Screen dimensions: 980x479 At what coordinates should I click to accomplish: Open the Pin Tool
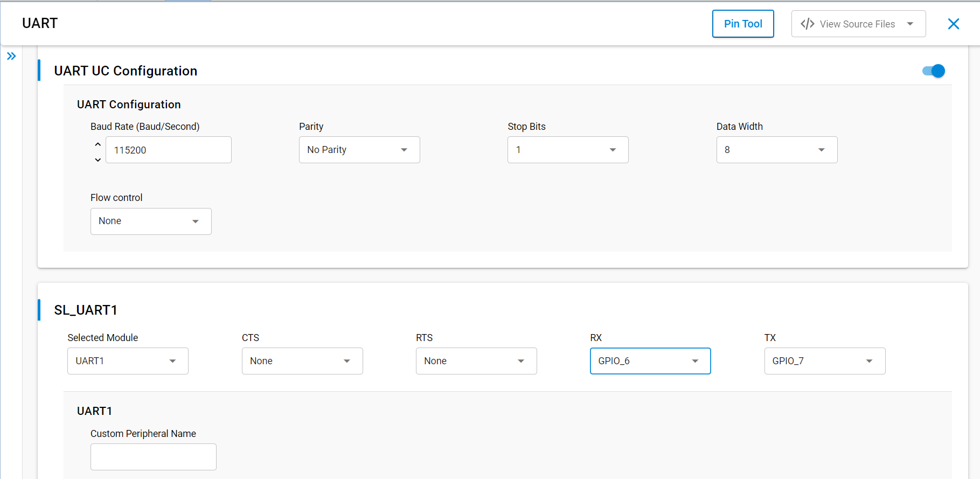[743, 24]
